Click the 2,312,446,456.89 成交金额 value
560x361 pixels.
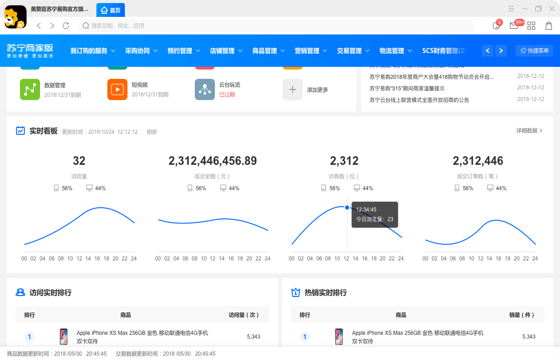(212, 161)
